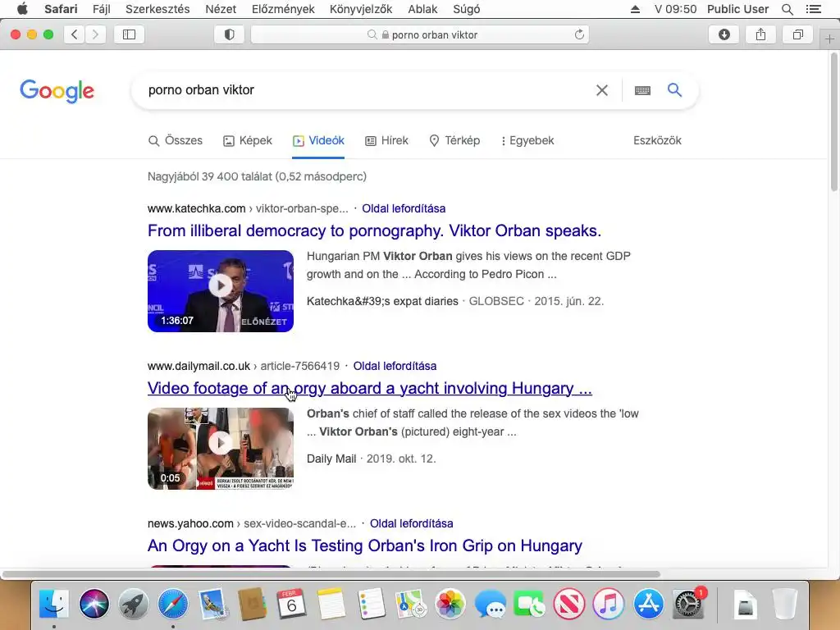This screenshot has width=840, height=630.
Task: Open Finder from the Dock
Action: [x=54, y=604]
